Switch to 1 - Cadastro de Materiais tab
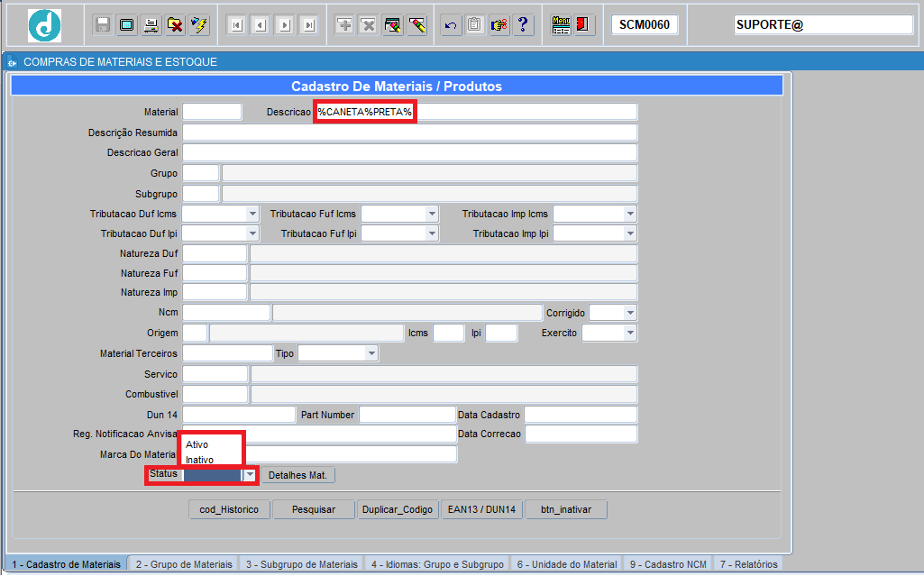The image size is (924, 576). click(66, 564)
